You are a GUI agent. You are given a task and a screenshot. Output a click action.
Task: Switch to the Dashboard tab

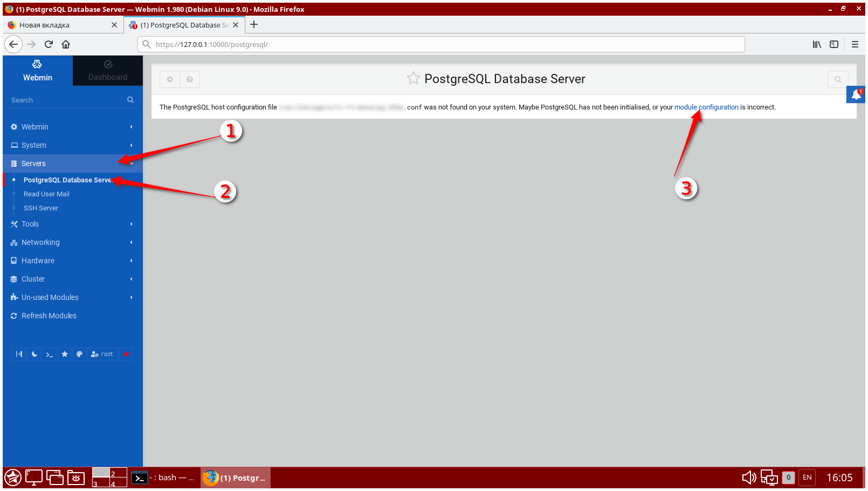(x=108, y=71)
